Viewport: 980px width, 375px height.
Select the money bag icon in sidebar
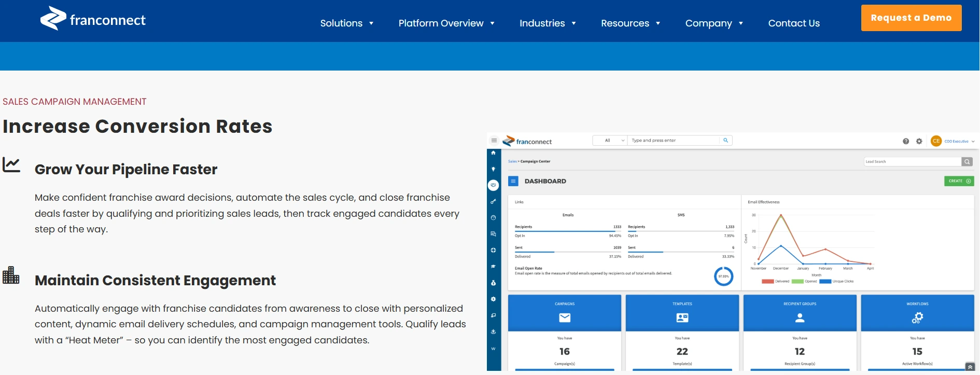click(493, 283)
